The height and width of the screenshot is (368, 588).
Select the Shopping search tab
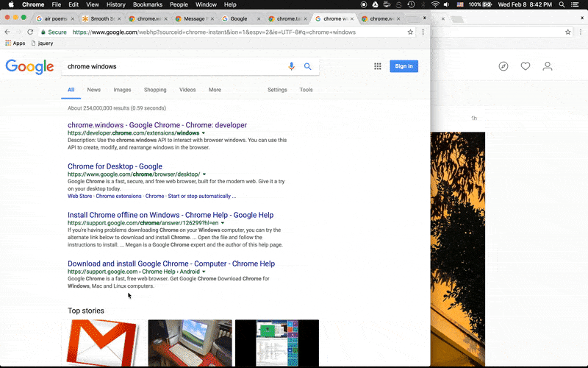[x=155, y=90]
